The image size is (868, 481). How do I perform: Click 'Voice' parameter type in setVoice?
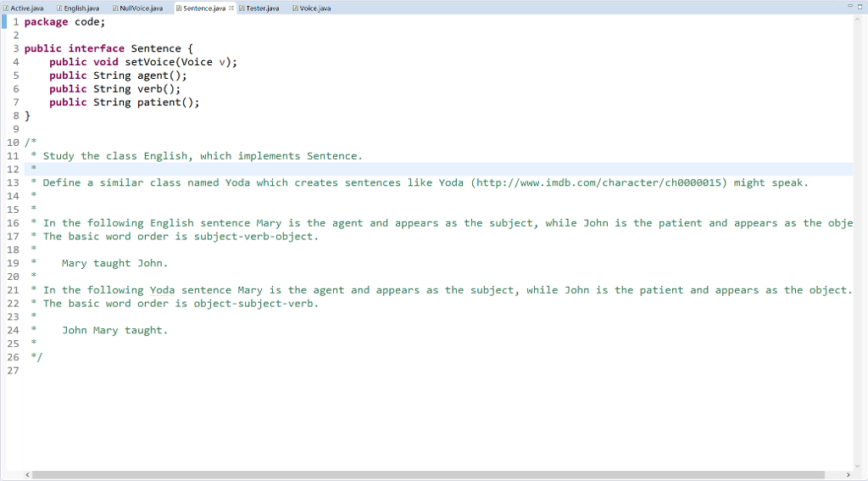tap(197, 62)
